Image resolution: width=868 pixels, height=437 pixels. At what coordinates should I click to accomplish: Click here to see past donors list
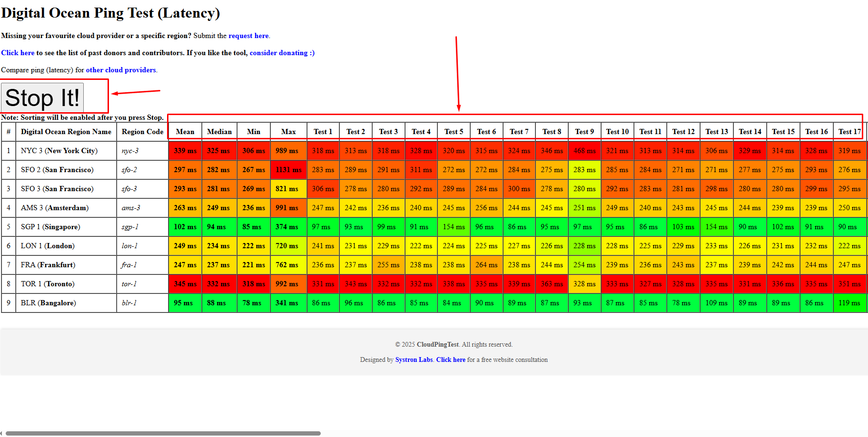coord(18,53)
